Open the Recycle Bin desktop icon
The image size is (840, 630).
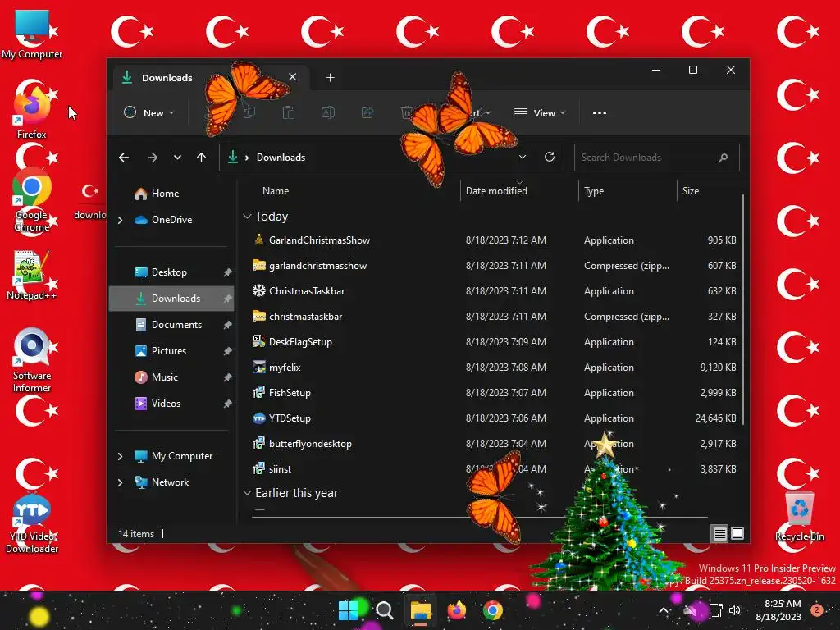799,515
